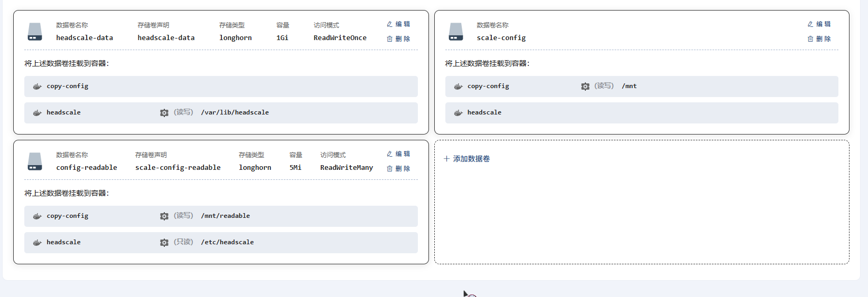Delete the scale-config volume
The image size is (868, 297).
(x=819, y=39)
